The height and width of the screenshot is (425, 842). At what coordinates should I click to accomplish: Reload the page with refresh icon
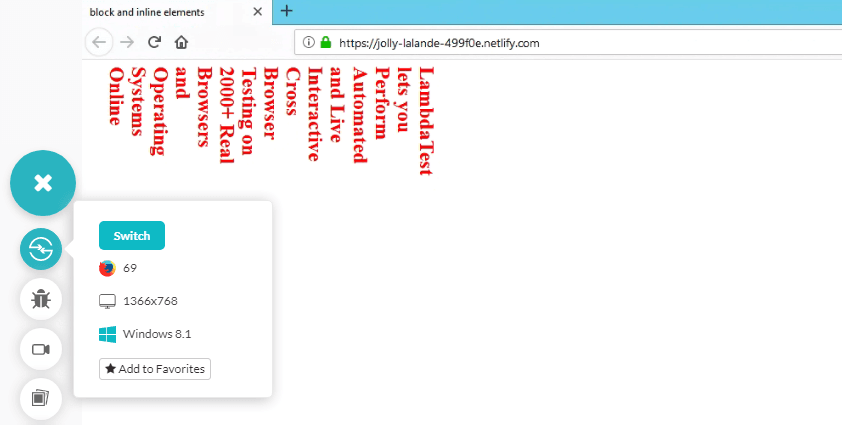155,42
